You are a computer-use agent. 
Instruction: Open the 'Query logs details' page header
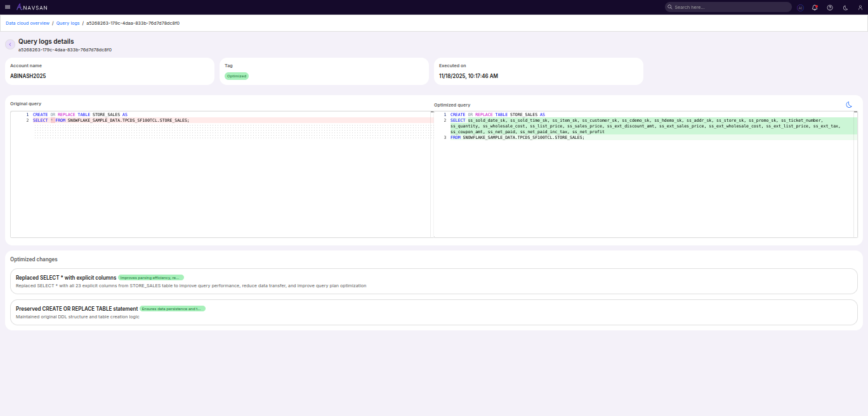point(46,41)
